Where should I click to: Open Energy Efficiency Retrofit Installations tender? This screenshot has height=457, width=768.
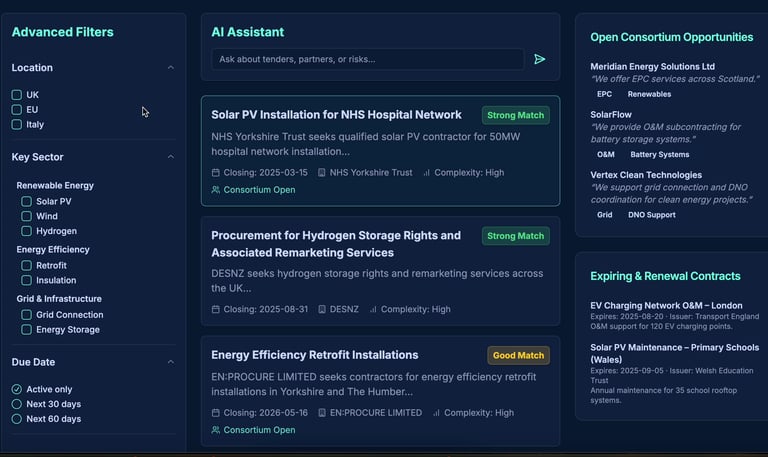pos(314,355)
